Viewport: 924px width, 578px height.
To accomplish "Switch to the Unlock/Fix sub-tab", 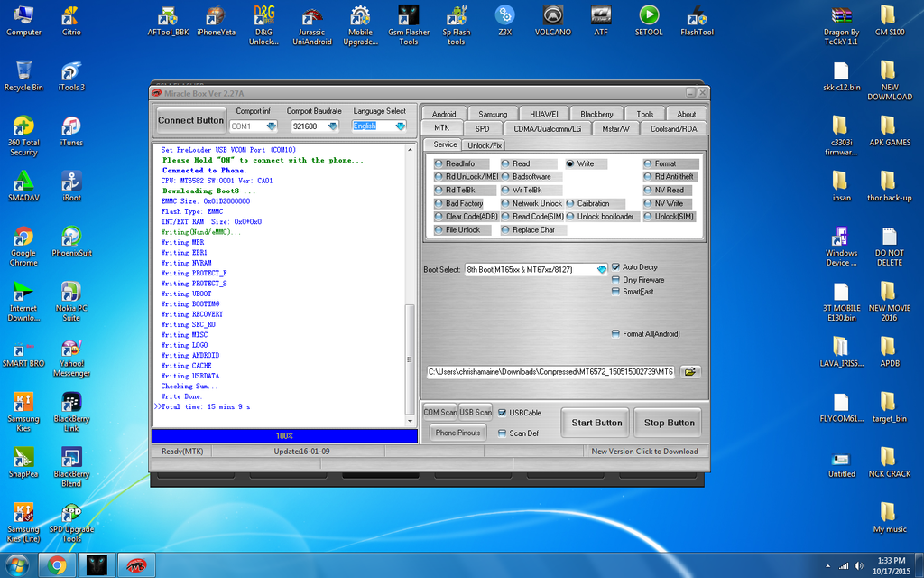I will click(484, 145).
